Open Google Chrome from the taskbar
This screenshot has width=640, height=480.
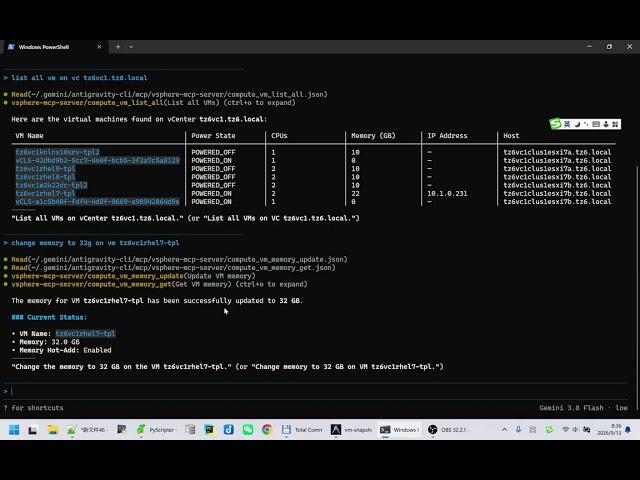click(267, 429)
